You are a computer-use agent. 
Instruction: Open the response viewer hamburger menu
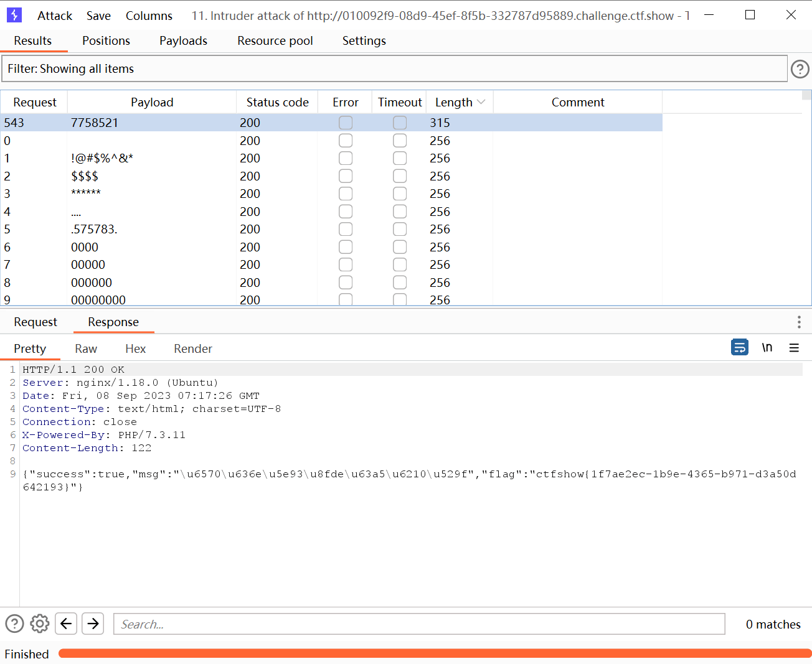794,348
